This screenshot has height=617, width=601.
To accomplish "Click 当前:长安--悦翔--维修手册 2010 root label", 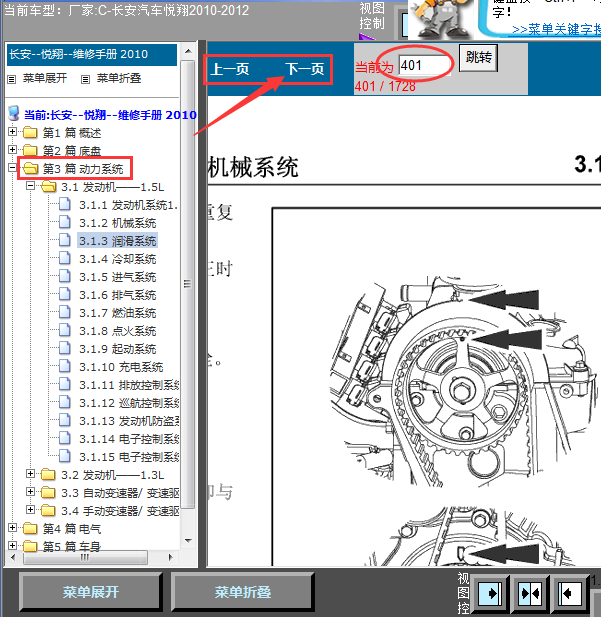I will [110, 115].
